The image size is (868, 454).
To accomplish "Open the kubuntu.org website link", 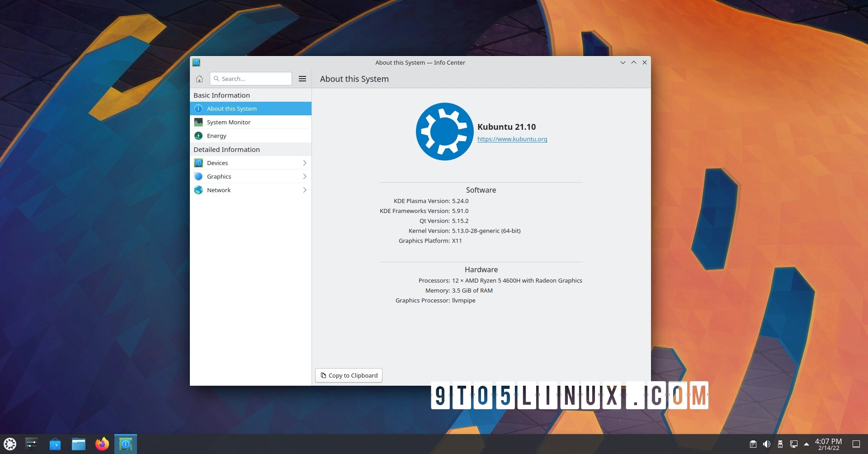I will point(512,139).
